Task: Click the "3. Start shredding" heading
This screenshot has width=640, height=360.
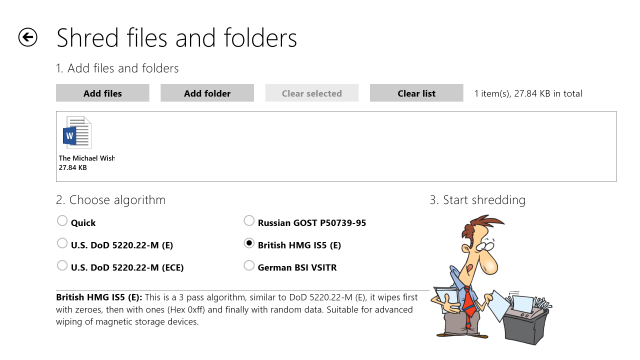Action: [478, 200]
